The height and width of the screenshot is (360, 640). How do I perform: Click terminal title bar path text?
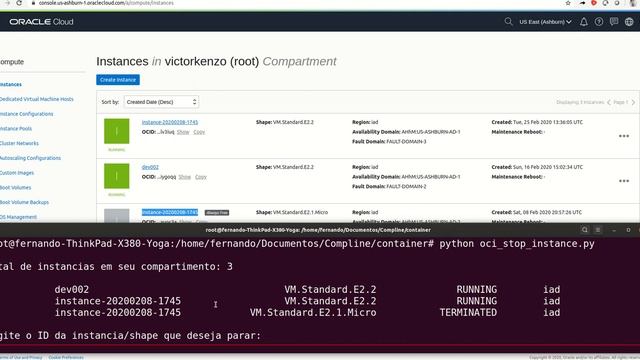click(318, 230)
